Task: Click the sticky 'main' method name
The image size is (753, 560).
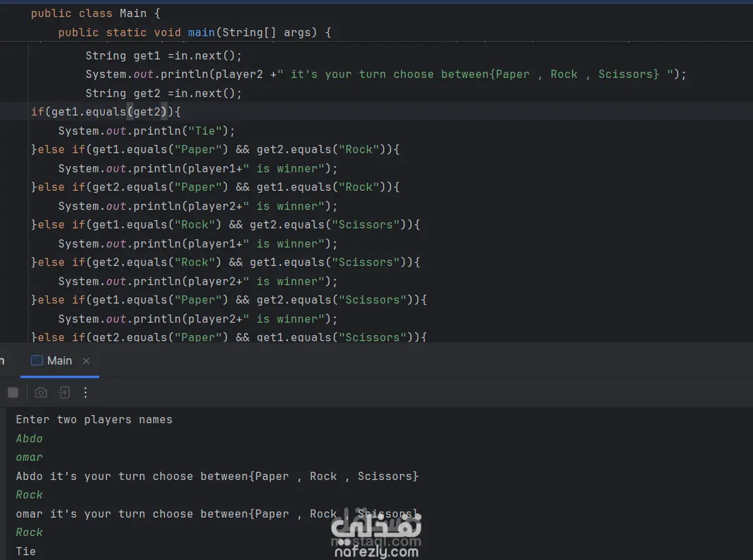Action: point(202,32)
